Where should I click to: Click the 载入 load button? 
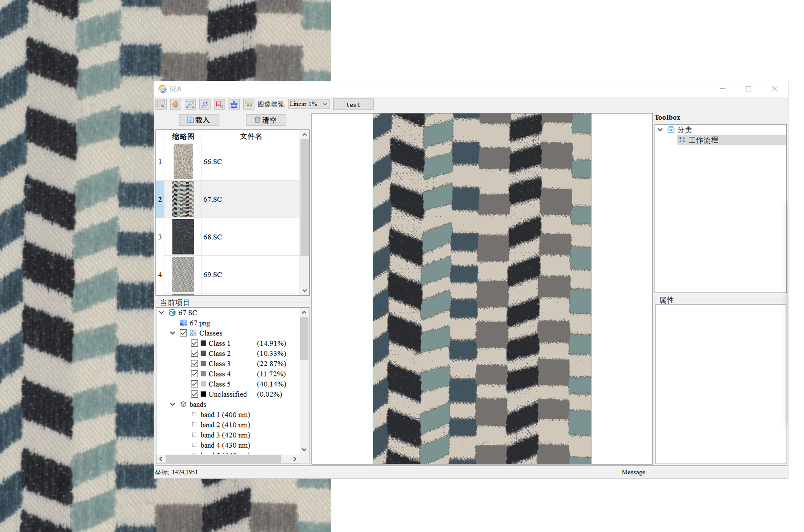pos(199,120)
